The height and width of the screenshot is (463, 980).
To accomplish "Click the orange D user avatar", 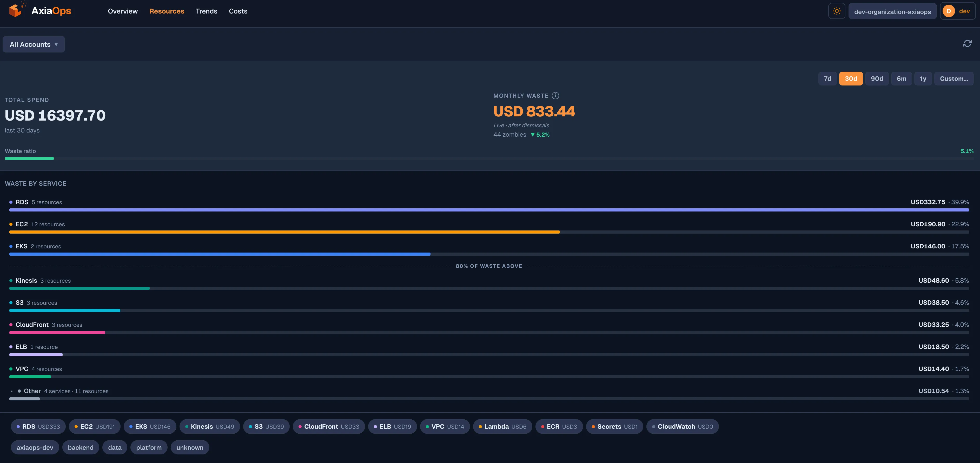I will (x=948, y=11).
